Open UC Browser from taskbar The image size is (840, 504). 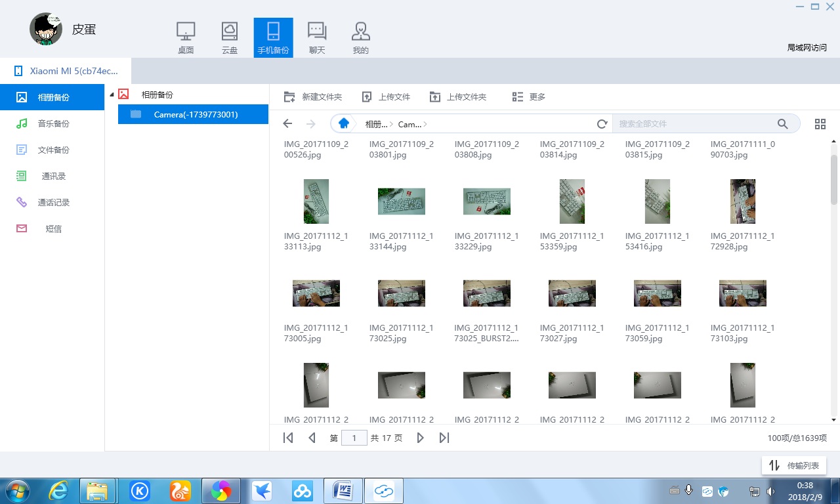tap(180, 491)
